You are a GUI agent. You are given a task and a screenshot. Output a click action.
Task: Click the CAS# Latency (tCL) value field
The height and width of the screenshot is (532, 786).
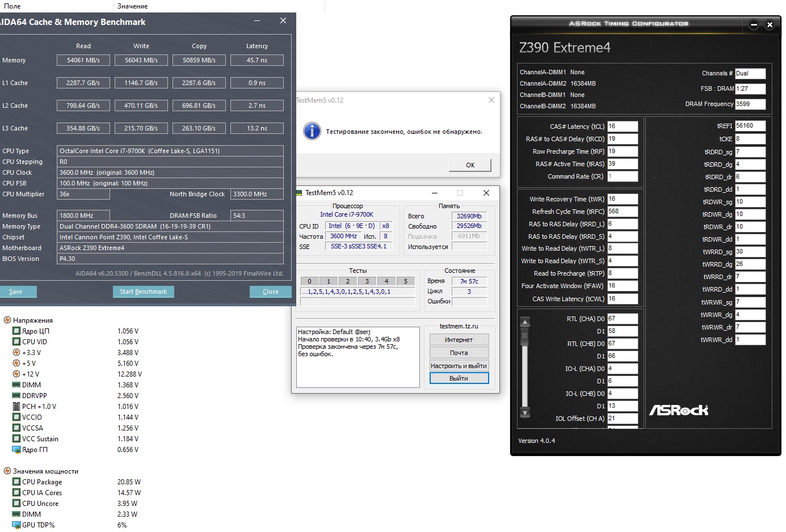(x=623, y=126)
